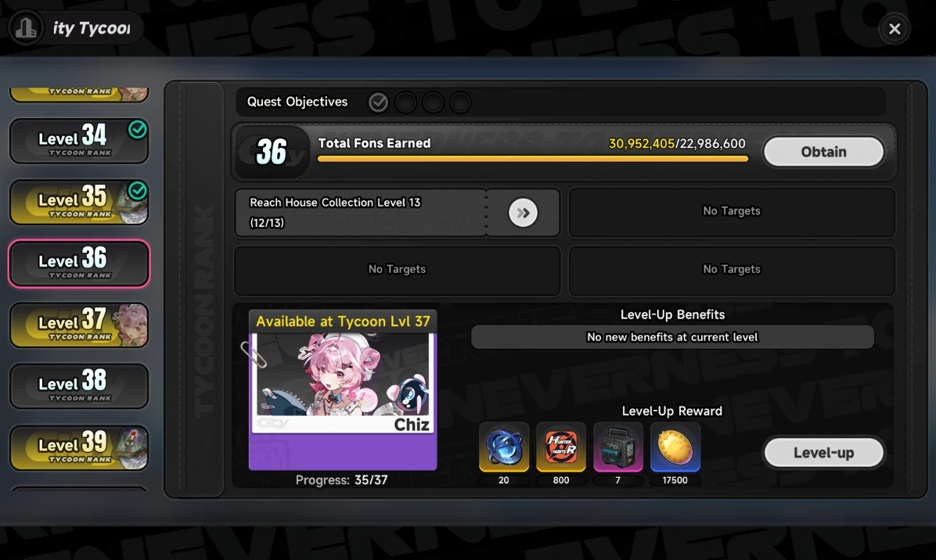Click the Level 35 completed checkmark badge

point(138,191)
